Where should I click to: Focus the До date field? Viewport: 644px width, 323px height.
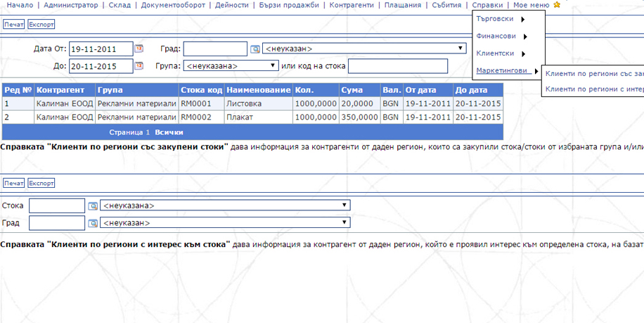coord(101,65)
